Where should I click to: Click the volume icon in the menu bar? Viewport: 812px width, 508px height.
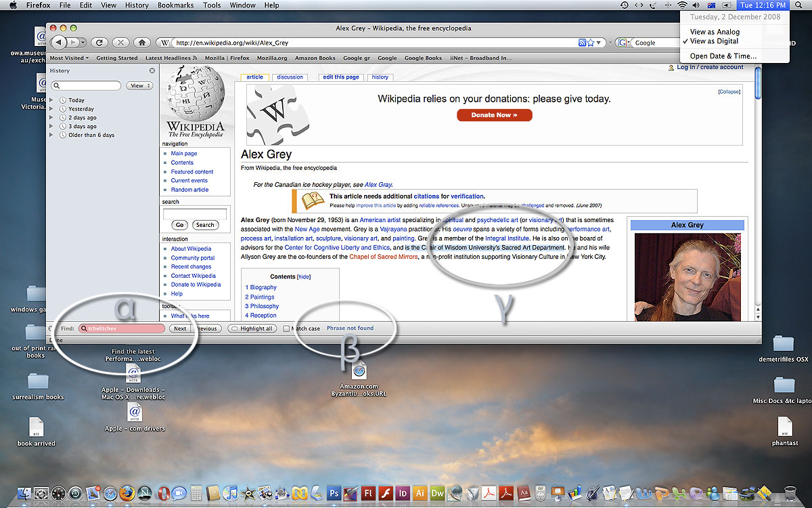pyautogui.click(x=696, y=5)
